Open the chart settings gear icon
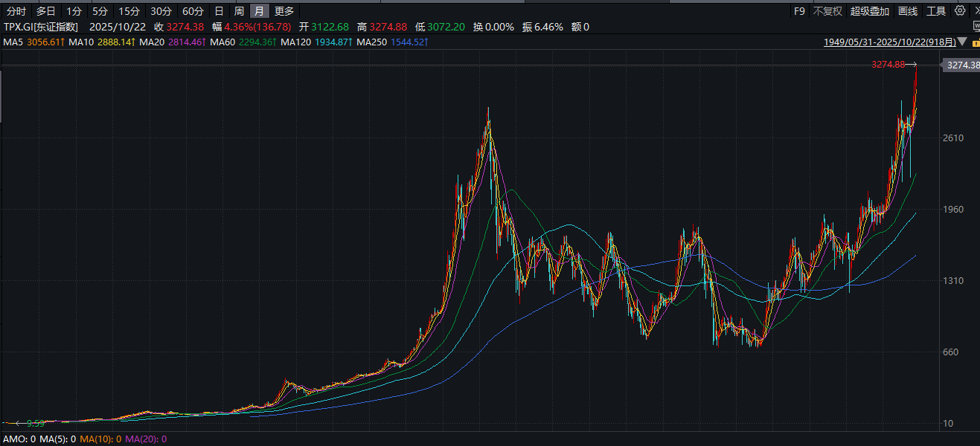980x446 pixels. [x=960, y=11]
